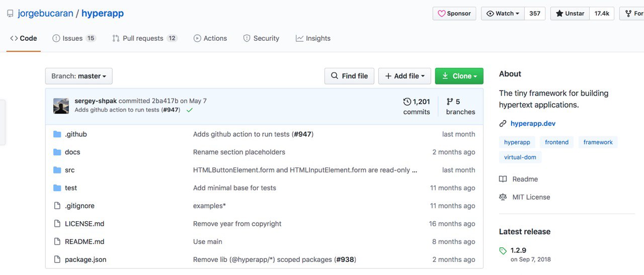Open the Branch: master dropdown
The width and height of the screenshot is (644, 275).
79,76
